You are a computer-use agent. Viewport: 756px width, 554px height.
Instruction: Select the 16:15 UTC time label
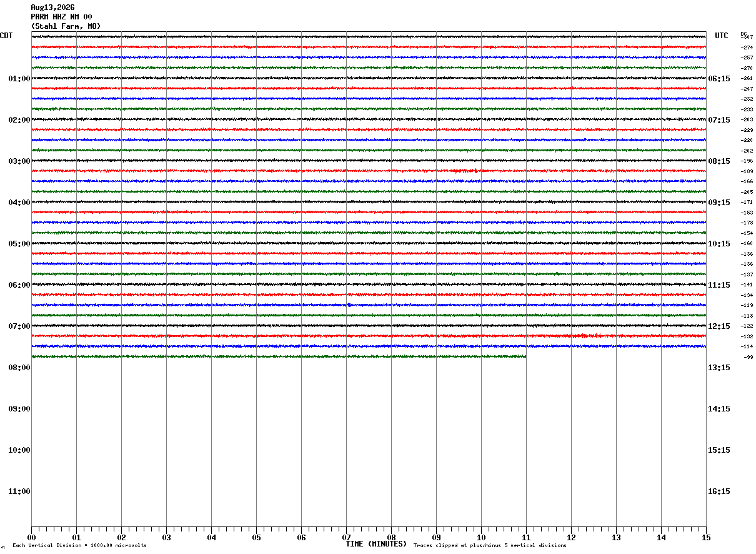click(x=719, y=491)
